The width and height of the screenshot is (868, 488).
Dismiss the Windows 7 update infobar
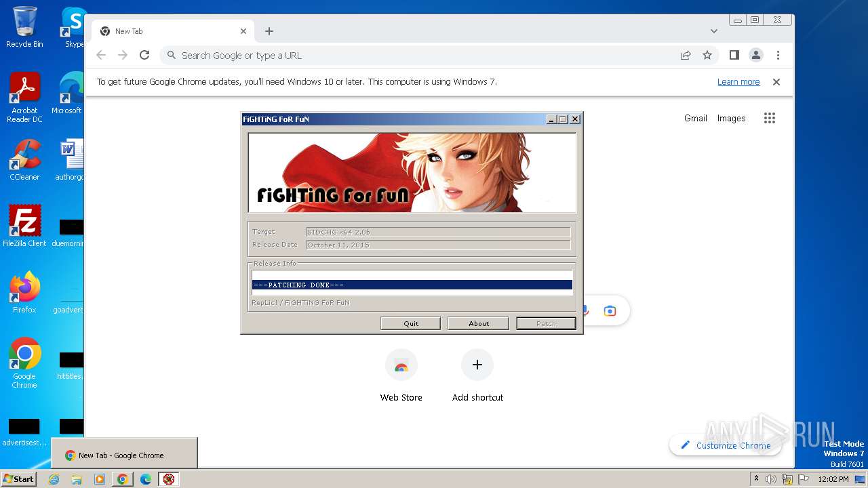(x=776, y=82)
